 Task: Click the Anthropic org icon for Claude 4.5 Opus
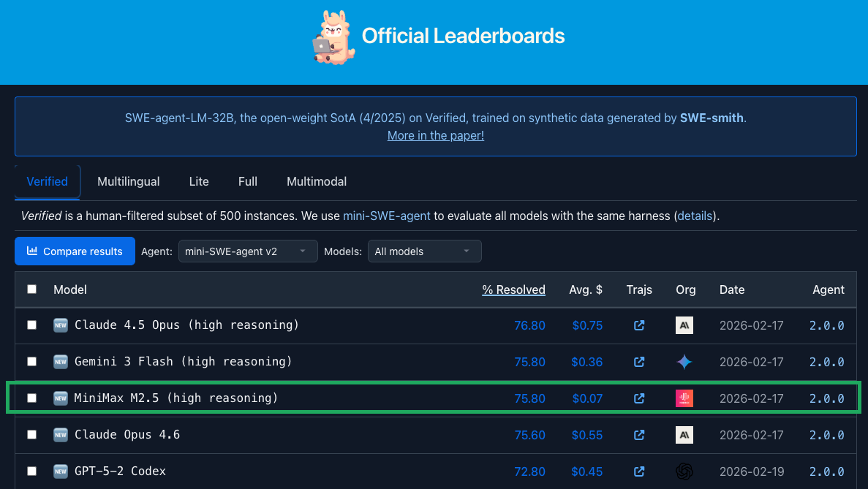[x=684, y=325]
